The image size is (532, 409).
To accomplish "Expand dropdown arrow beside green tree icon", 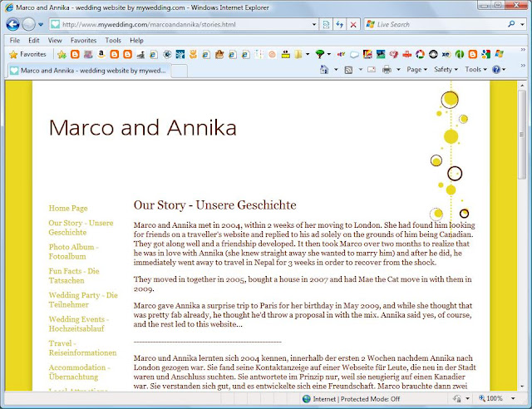I will [x=329, y=54].
